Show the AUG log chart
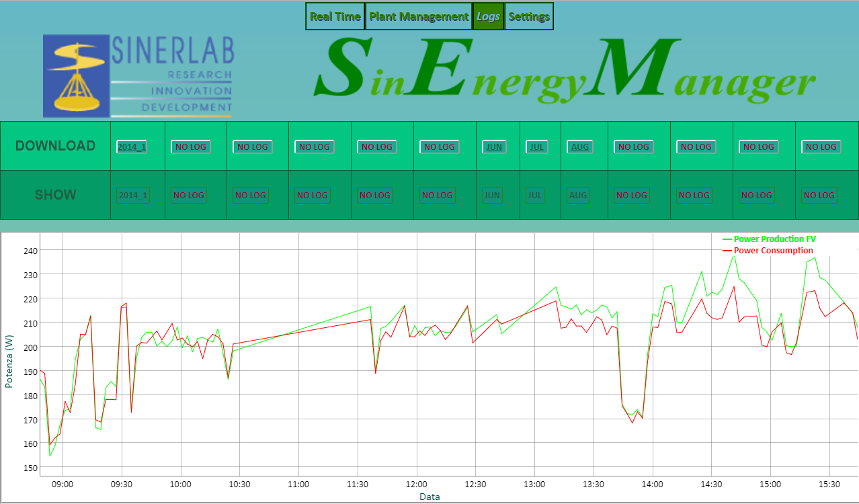Image resolution: width=859 pixels, height=504 pixels. (578, 195)
